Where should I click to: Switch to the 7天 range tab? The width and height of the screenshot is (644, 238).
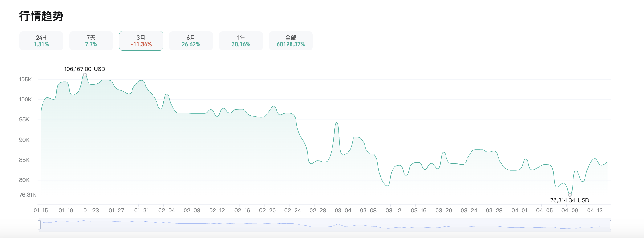coord(91,41)
